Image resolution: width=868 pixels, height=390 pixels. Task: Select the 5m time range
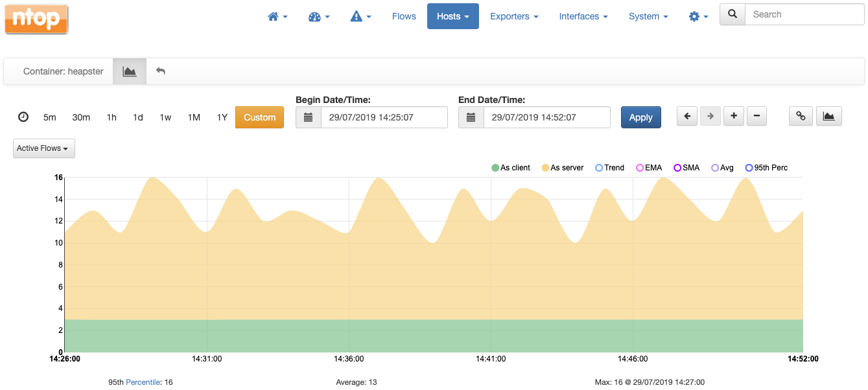tap(50, 117)
